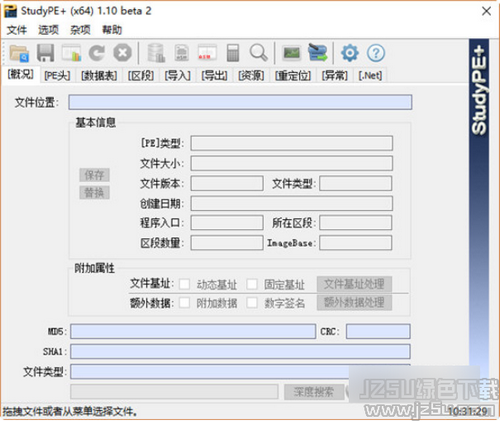The image size is (500, 421).
Task: Click the green monitor graph icon
Action: [x=291, y=53]
